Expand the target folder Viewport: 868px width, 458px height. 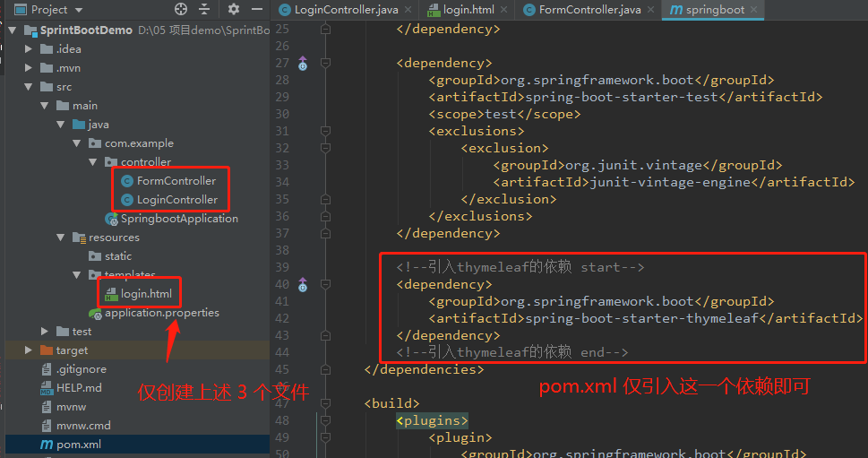[x=29, y=350]
